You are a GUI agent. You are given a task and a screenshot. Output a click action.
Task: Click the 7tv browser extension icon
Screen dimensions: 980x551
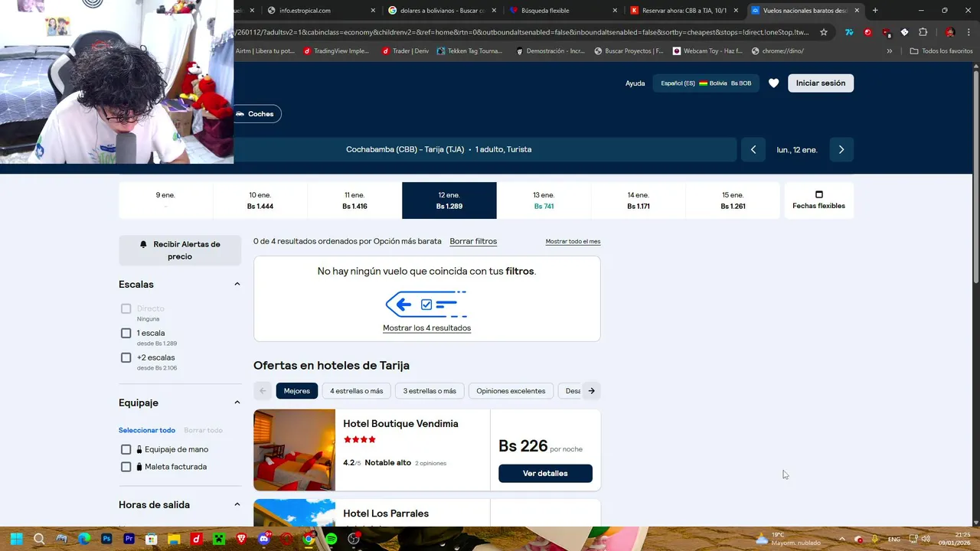[849, 32]
